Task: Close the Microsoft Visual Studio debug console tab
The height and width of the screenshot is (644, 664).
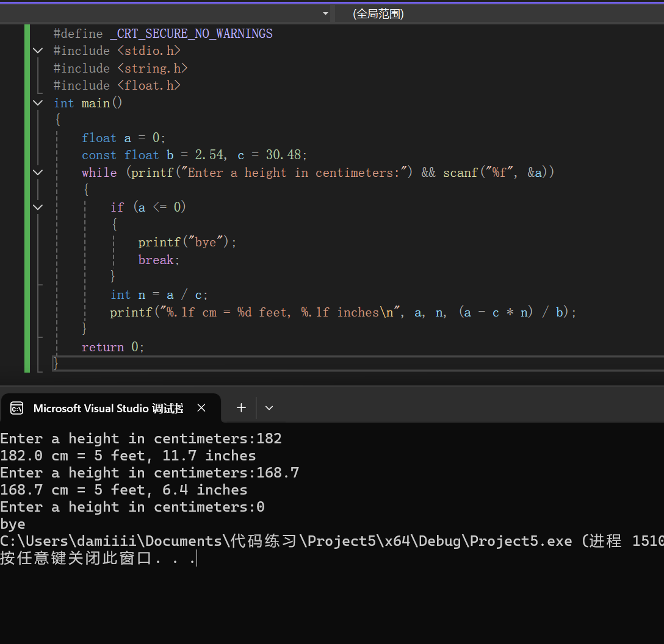Action: point(201,408)
